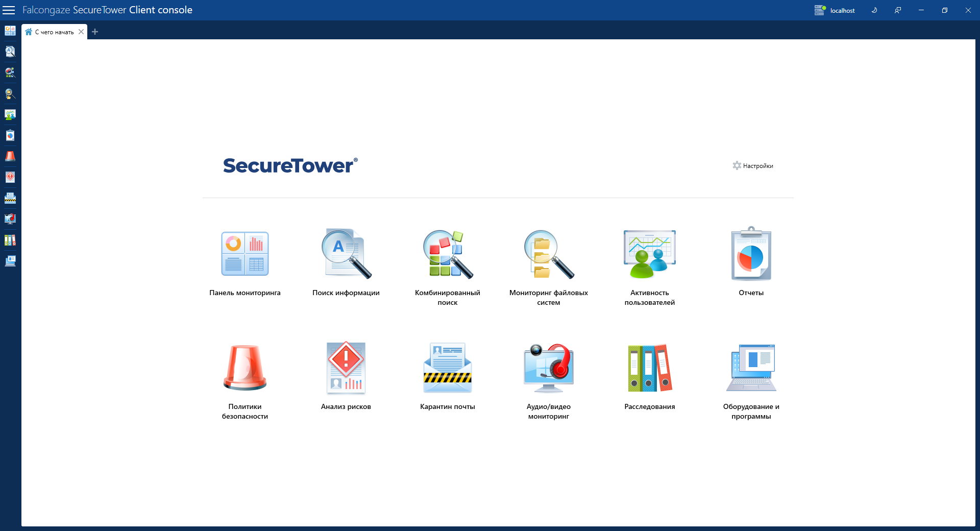The height and width of the screenshot is (531, 980).
Task: Open Combined search from the left sidebar
Action: pyautogui.click(x=10, y=73)
